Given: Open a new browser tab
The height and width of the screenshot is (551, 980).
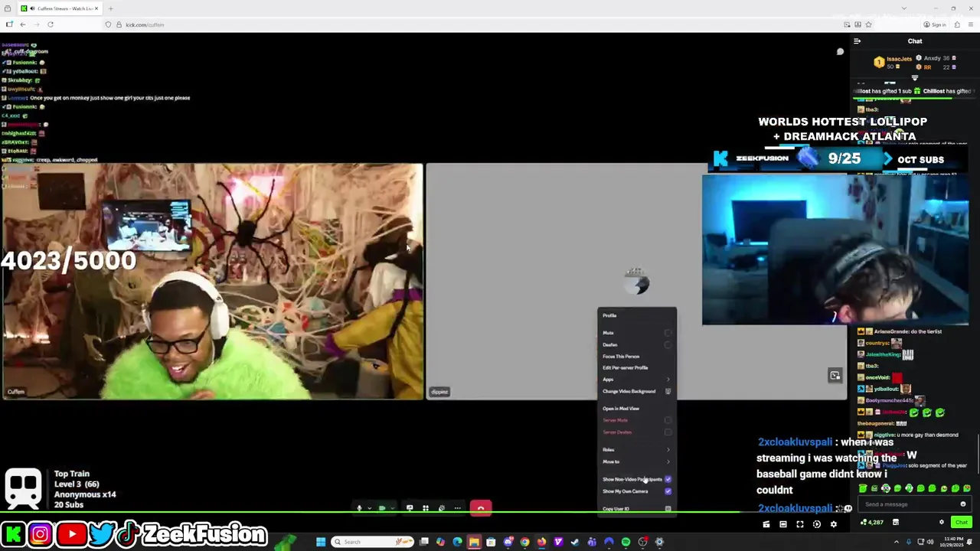Looking at the screenshot, I should (x=110, y=8).
